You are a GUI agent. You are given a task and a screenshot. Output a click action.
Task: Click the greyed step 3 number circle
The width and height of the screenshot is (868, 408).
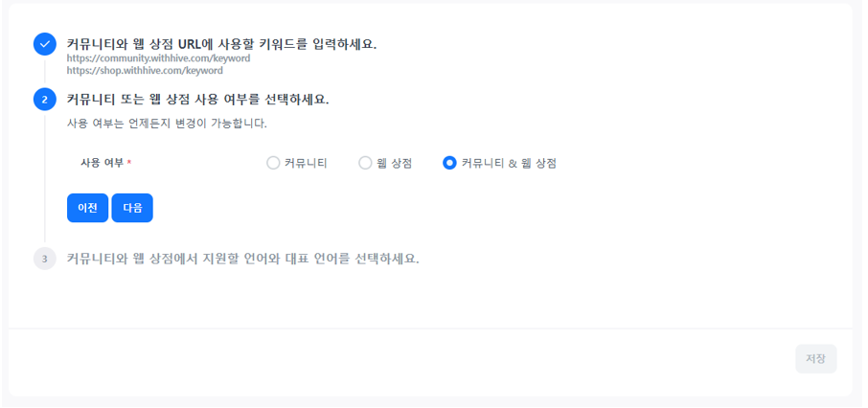pos(45,259)
